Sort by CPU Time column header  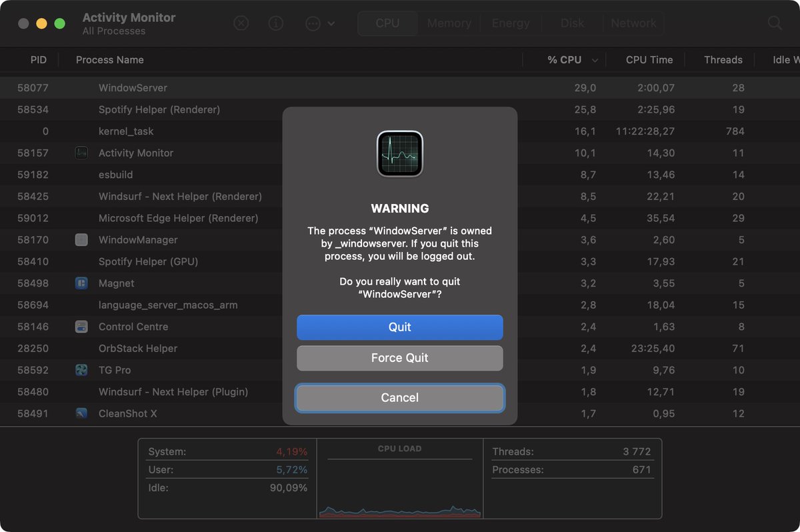pos(649,60)
